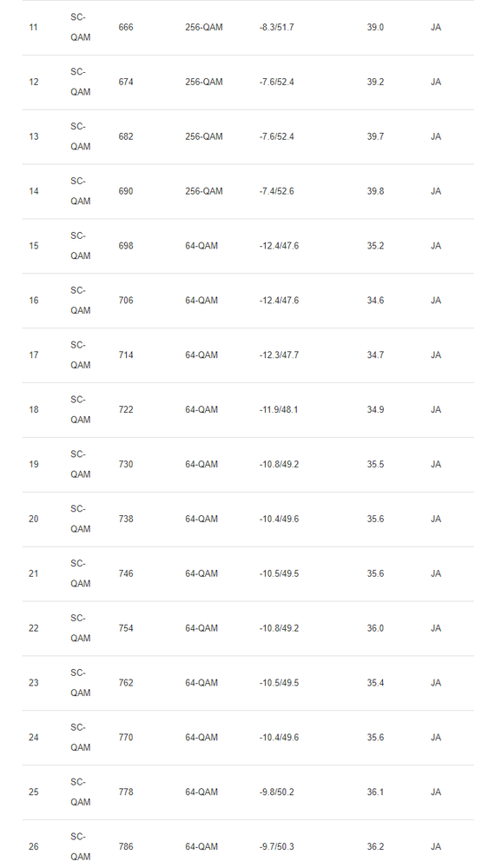Select frequency 674 in row 12
The height and width of the screenshot is (868, 495).
coord(126,82)
